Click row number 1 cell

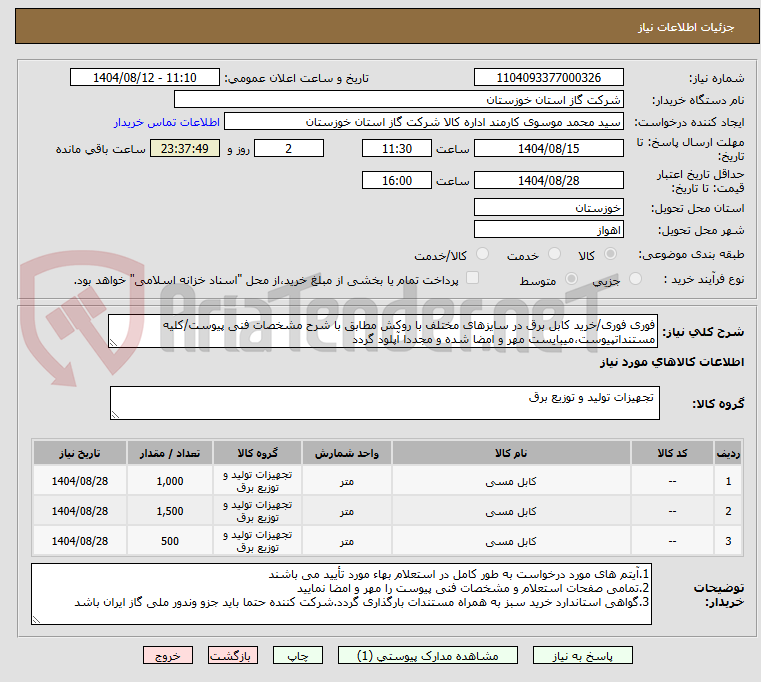pos(728,481)
